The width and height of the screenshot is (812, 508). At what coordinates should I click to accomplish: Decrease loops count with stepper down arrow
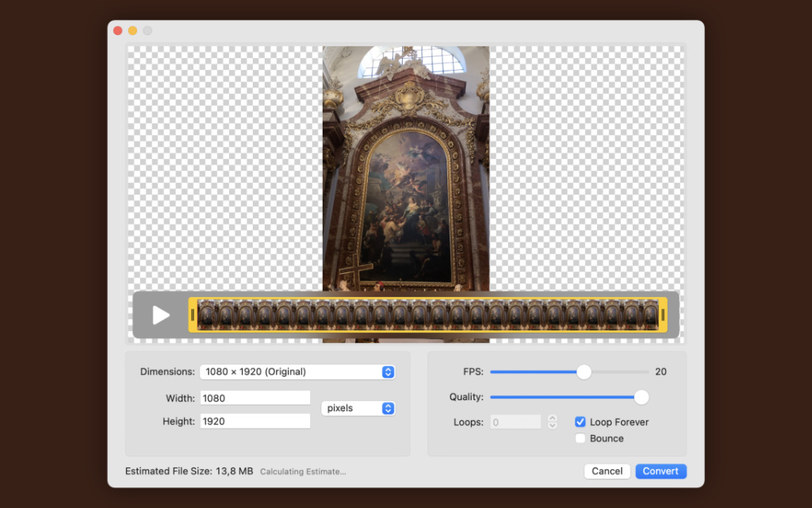coord(553,426)
